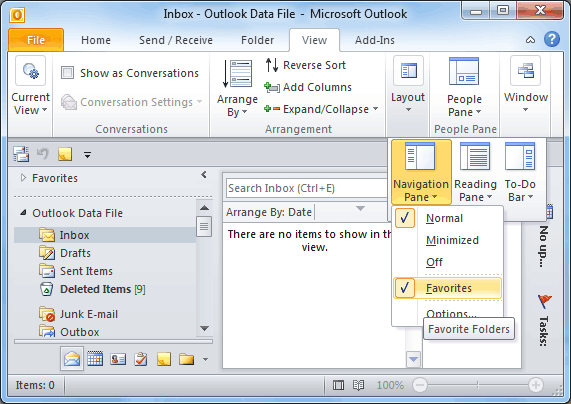Viewport: 571px width, 404px height.
Task: Select Minimized navigation pane option
Action: pyautogui.click(x=452, y=240)
